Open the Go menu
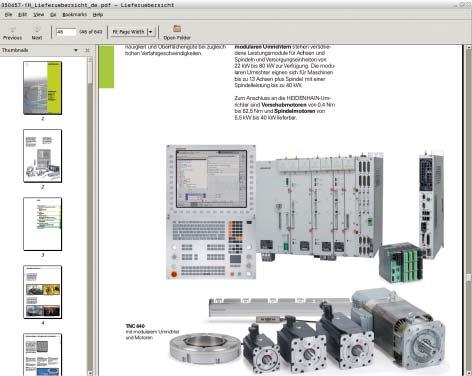 coord(53,15)
